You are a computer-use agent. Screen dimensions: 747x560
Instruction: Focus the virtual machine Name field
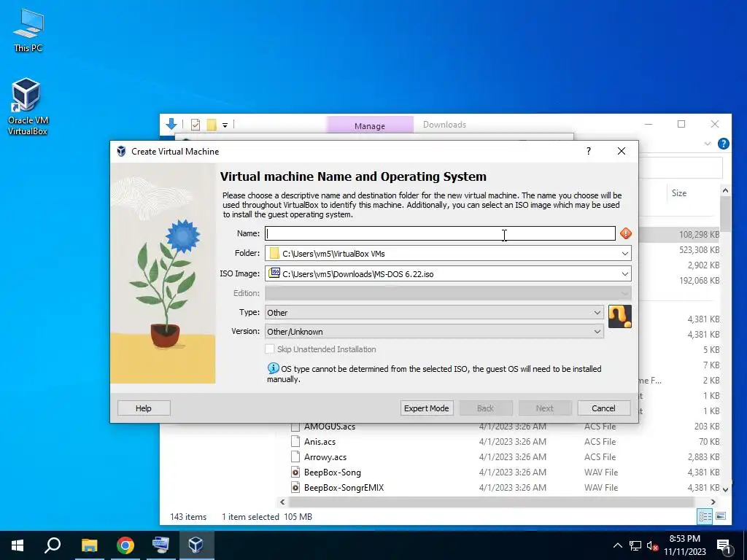coord(440,233)
